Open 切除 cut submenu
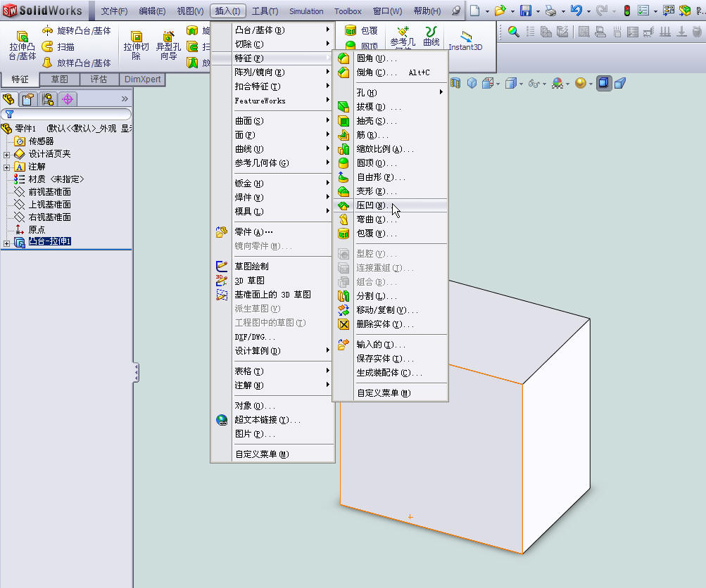 coord(273,44)
